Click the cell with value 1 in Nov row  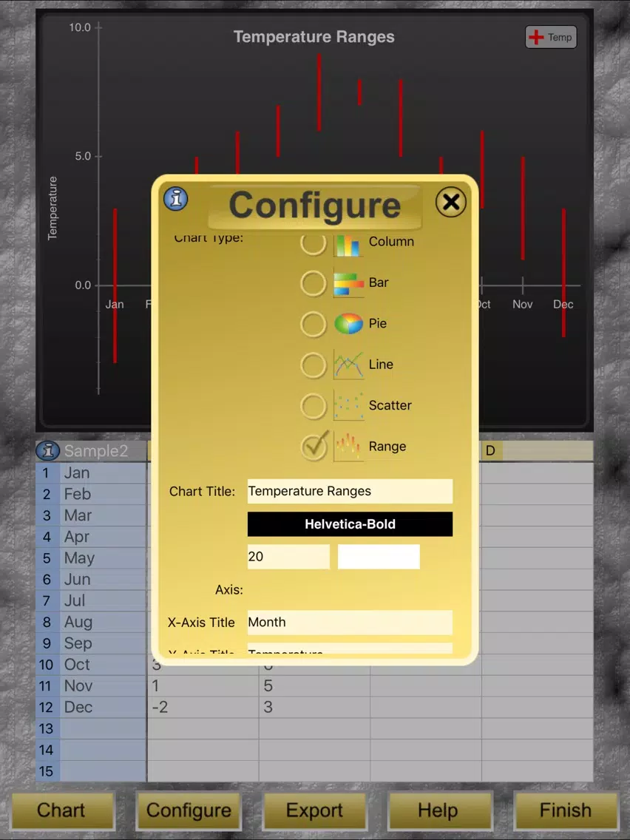tap(203, 685)
